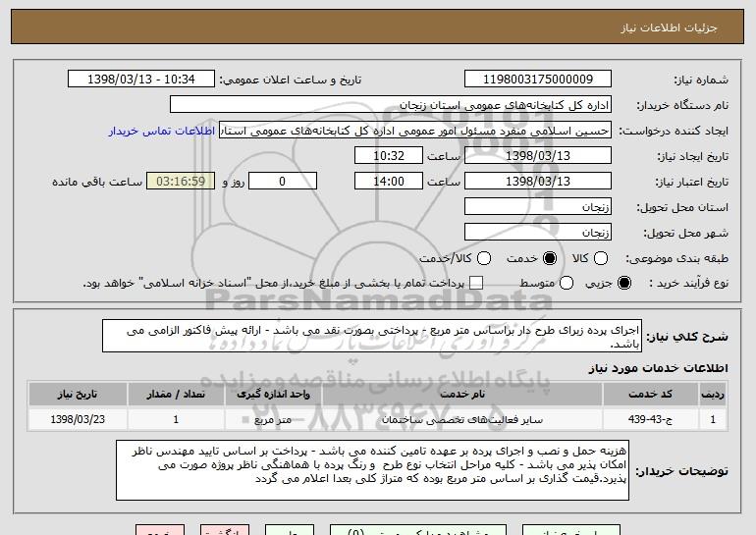The image size is (756, 535).
Task: Click the کد خدمت column header
Action: pos(650,395)
